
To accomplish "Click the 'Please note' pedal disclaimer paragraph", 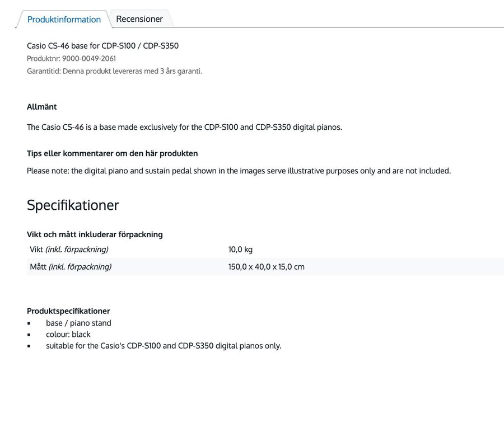I will [x=239, y=171].
